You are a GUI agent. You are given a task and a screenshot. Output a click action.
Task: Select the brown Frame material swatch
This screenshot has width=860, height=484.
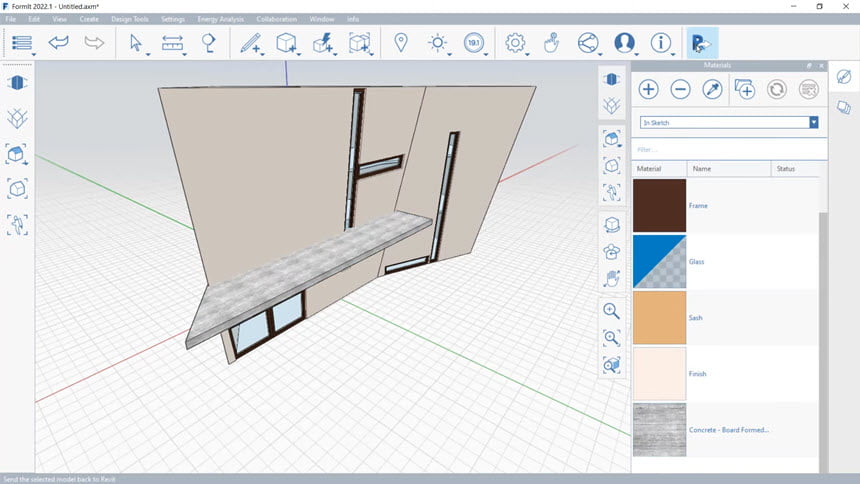(659, 205)
